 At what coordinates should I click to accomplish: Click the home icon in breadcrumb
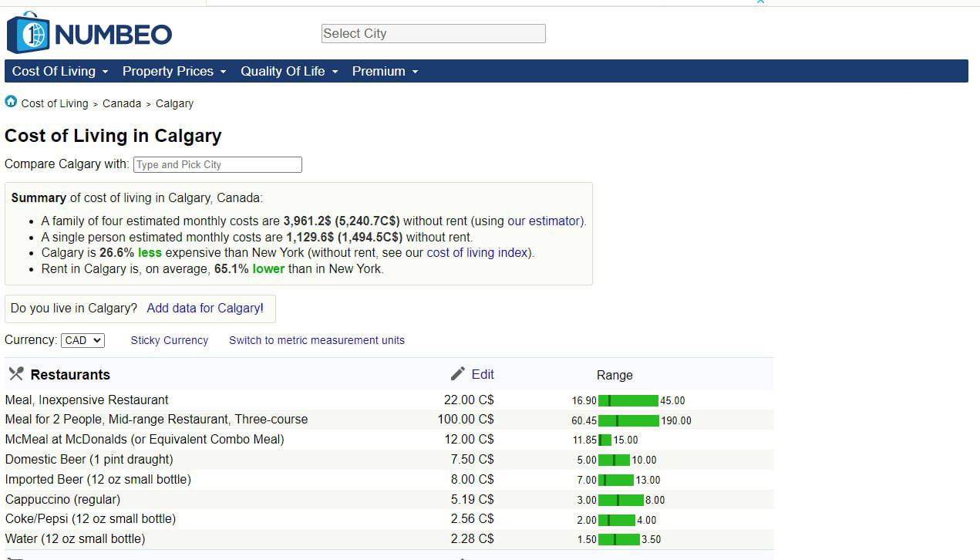11,102
